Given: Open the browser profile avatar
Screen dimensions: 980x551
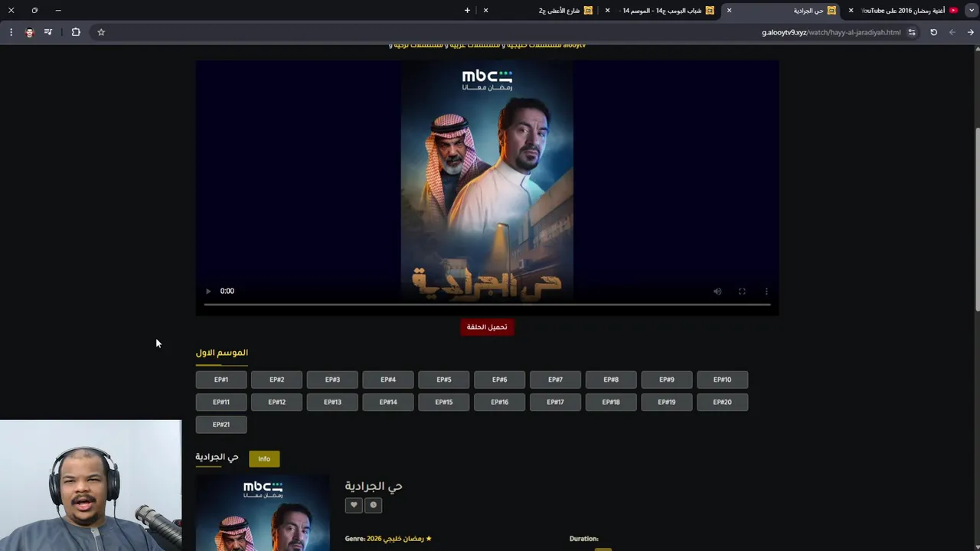Looking at the screenshot, I should [29, 32].
